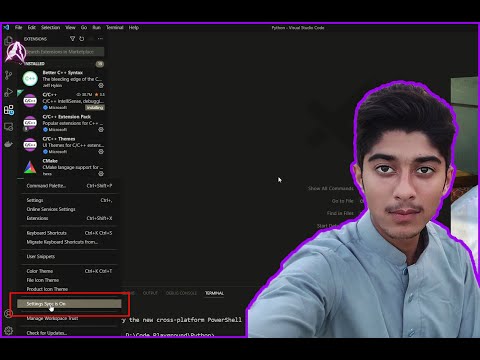The height and width of the screenshot is (360, 480).
Task: Open the File menu
Action: pos(19,27)
